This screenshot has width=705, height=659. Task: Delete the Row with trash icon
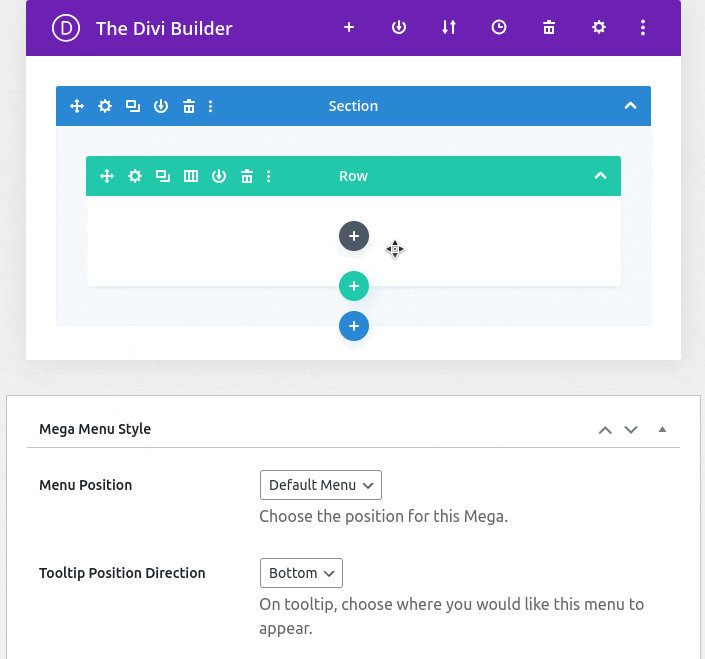(247, 176)
